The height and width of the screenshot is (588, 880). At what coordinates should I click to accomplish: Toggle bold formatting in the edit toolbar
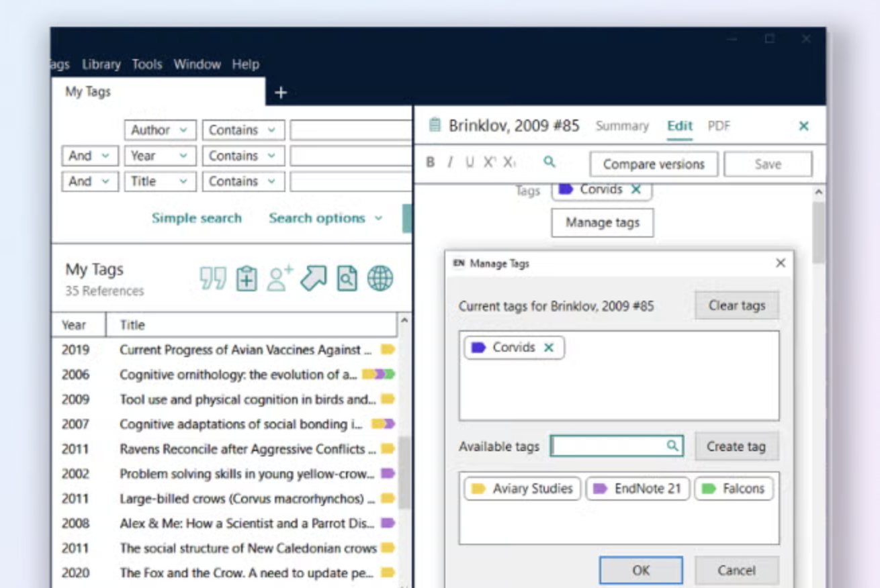(431, 162)
